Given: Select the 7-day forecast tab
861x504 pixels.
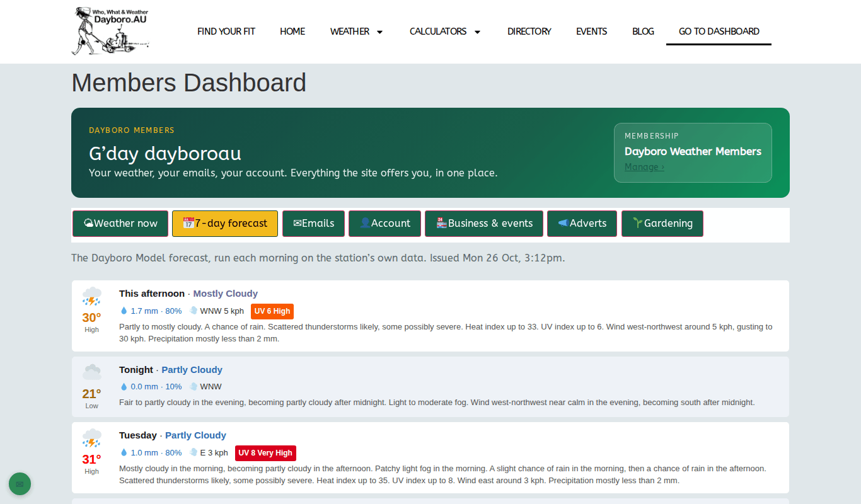Looking at the screenshot, I should (x=225, y=224).
